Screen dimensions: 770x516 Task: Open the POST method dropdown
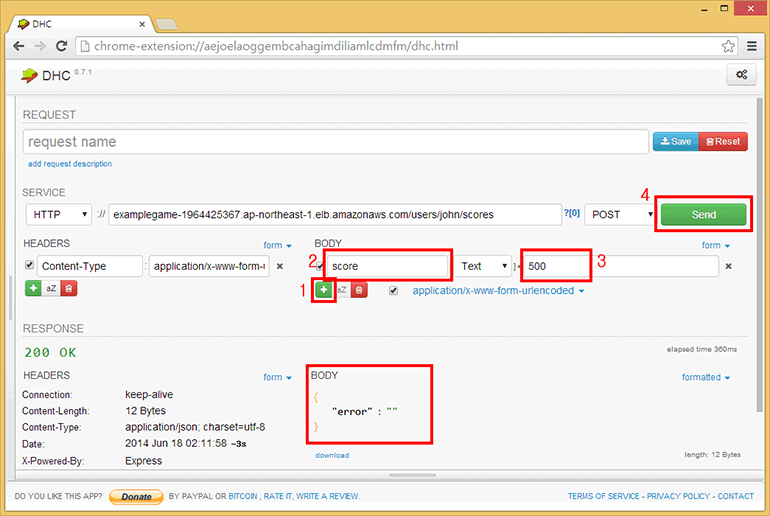point(620,214)
